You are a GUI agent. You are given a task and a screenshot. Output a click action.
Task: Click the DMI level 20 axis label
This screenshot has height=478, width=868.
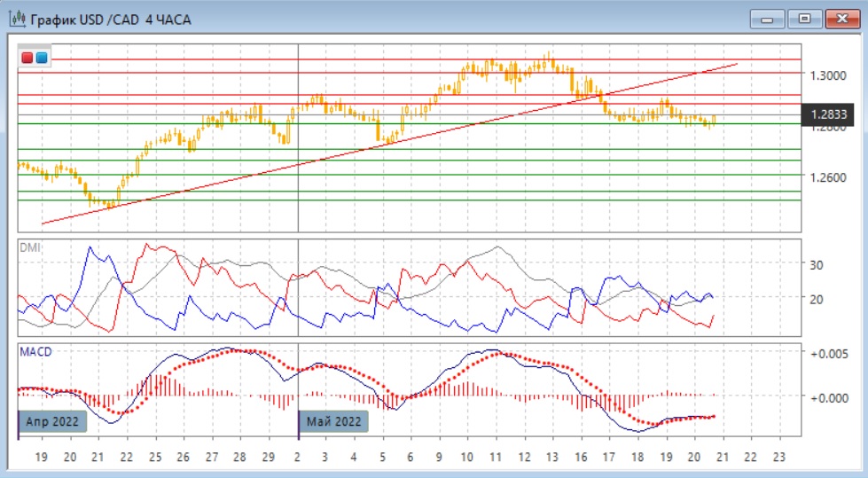(x=817, y=299)
